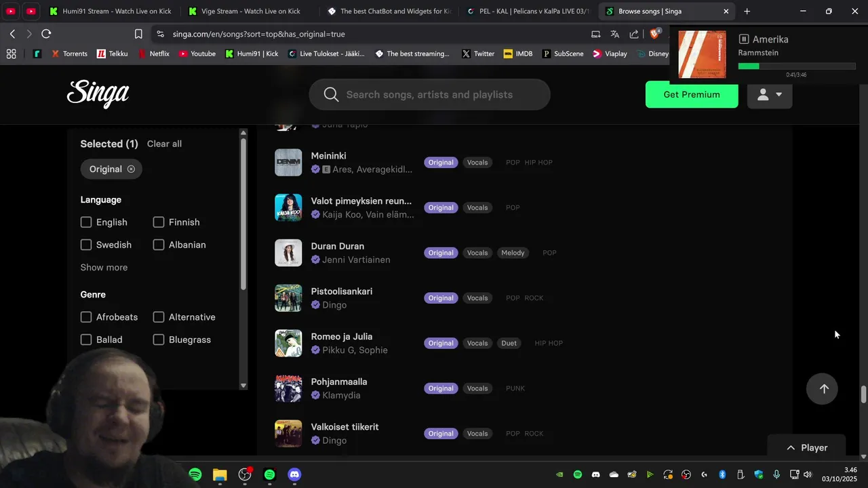The image size is (868, 488).
Task: Check the Afrobeats genre filter
Action: [86, 317]
